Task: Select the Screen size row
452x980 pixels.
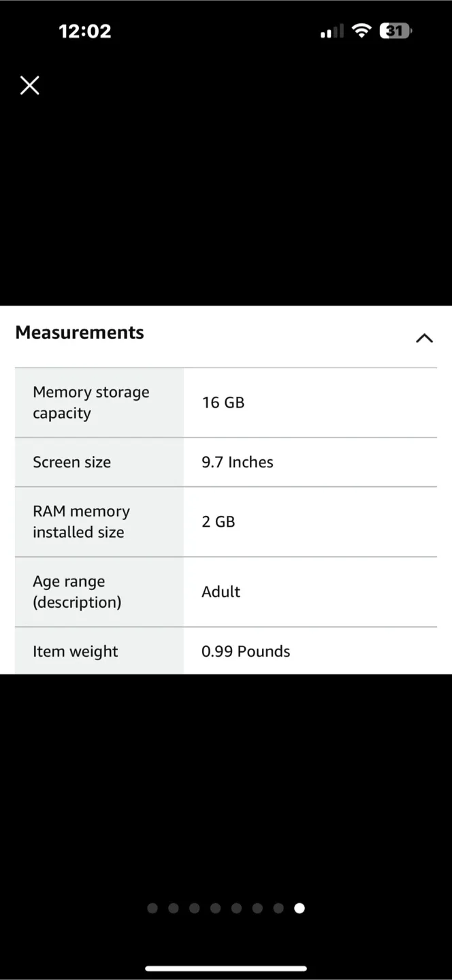Action: (x=72, y=462)
